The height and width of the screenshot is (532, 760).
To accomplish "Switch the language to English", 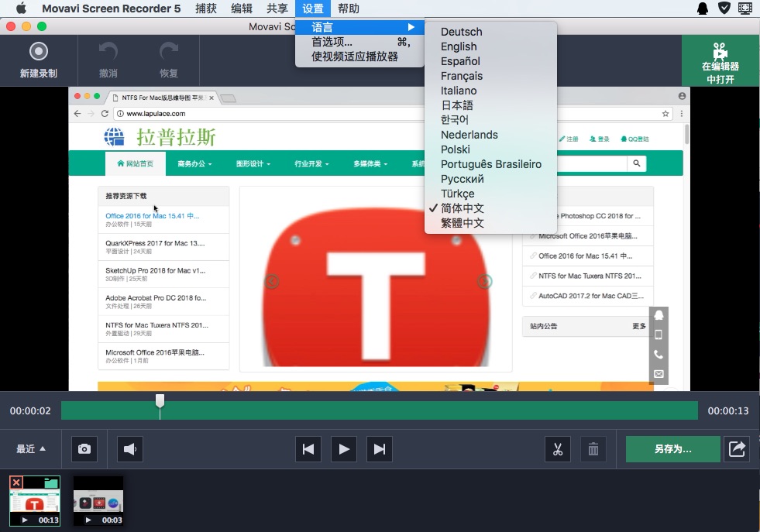I will (x=459, y=46).
